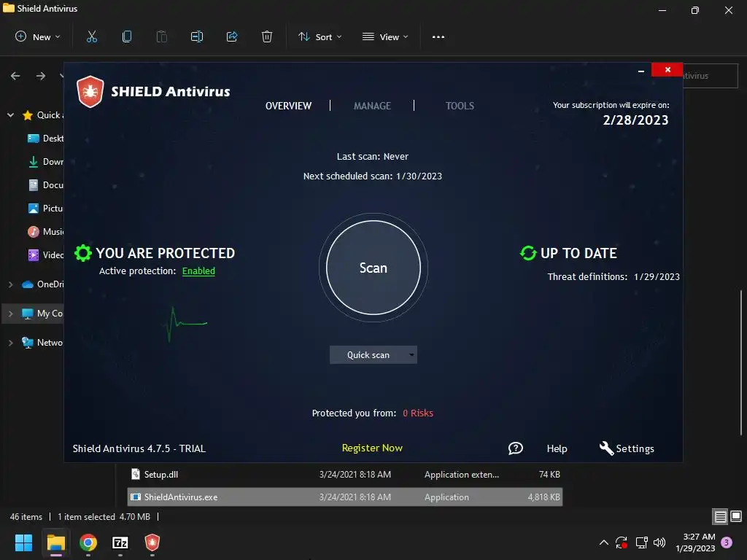Screen dimensions: 747x560
Task: Switch Explorer to large thumbnails layout
Action: [x=736, y=516]
